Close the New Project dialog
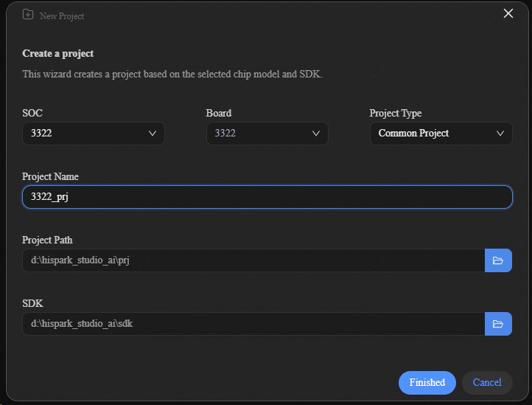This screenshot has height=405, width=532. (x=508, y=13)
